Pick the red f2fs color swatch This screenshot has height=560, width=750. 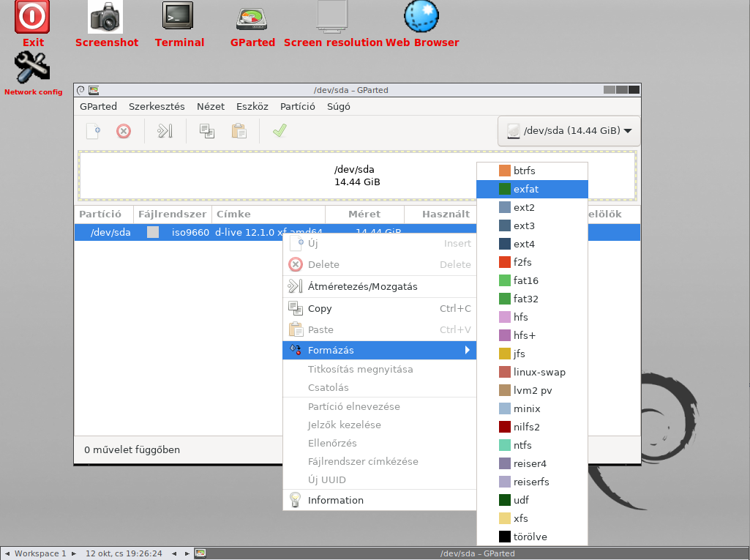coord(505,262)
